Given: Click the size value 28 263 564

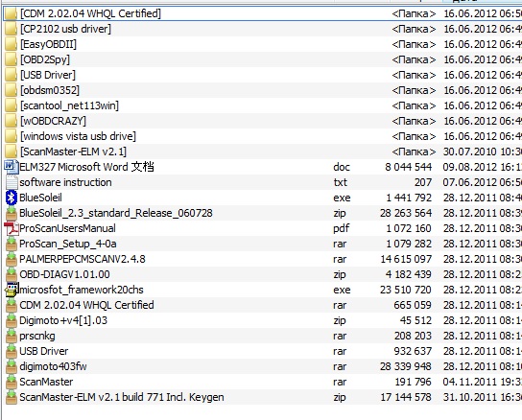Looking at the screenshot, I should [x=406, y=213].
